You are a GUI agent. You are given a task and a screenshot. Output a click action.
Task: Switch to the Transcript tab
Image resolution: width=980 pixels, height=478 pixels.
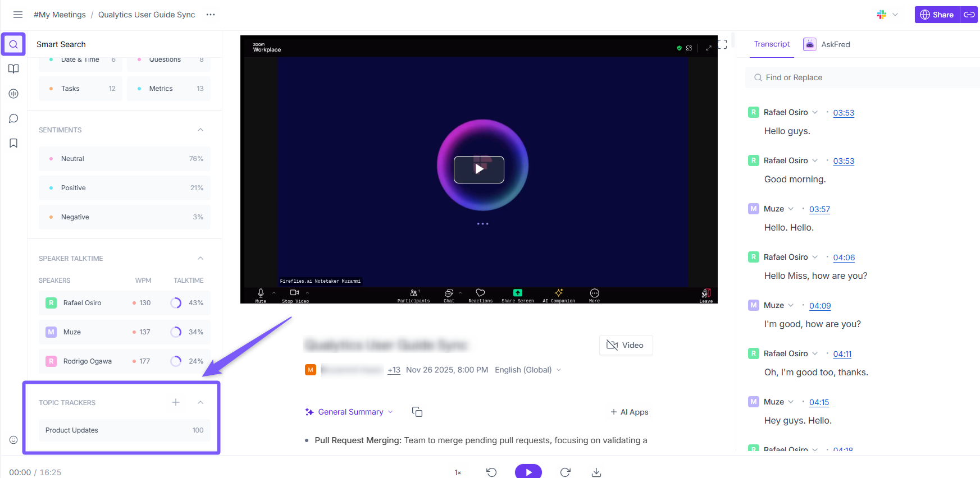tap(772, 44)
